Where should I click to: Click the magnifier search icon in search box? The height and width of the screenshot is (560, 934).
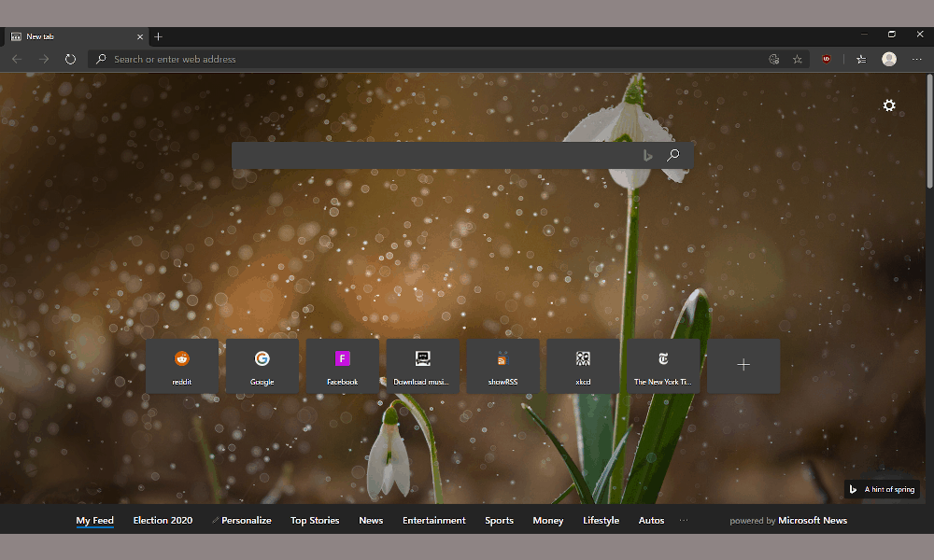point(673,155)
